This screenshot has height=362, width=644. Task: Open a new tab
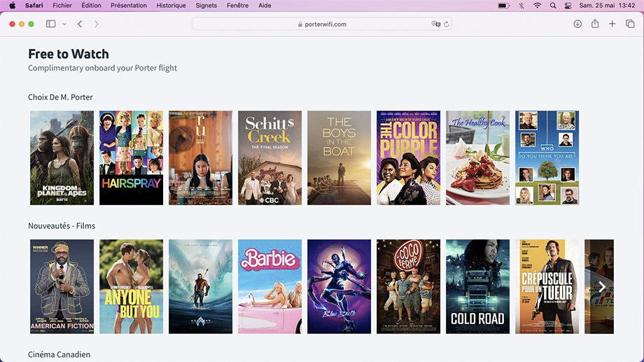[x=612, y=24]
